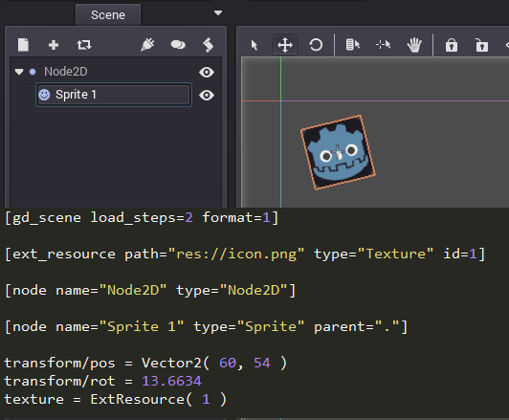509x420 pixels.
Task: Click the attach script icon
Action: [208, 45]
